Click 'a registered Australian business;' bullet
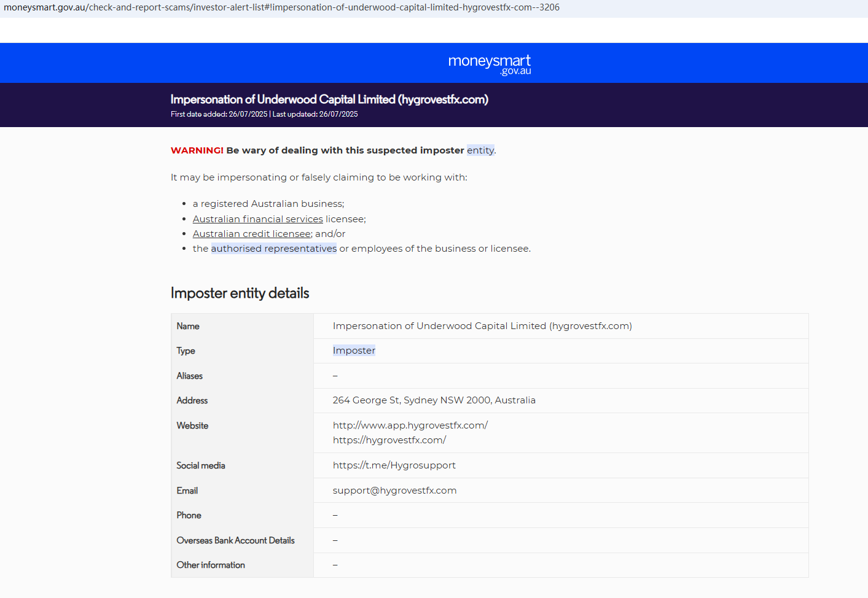Screen dimensions: 868x598 (x=268, y=204)
